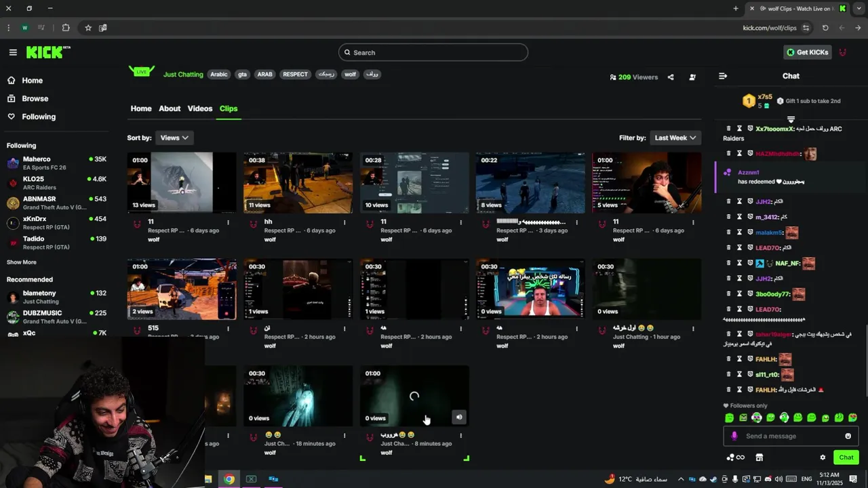868x488 pixels.
Task: Collapse the chat panel with arrow icon
Action: (723, 76)
